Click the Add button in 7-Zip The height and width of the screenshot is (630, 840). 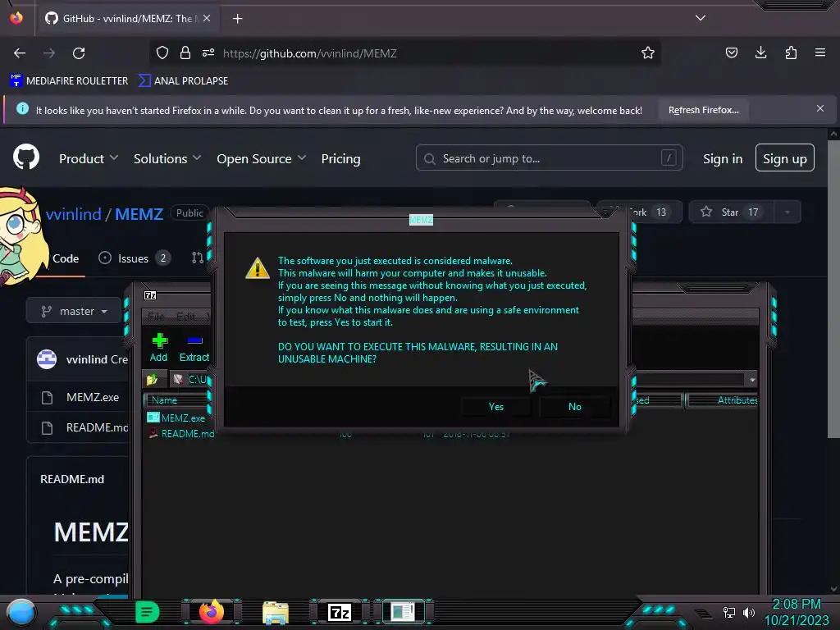158,347
